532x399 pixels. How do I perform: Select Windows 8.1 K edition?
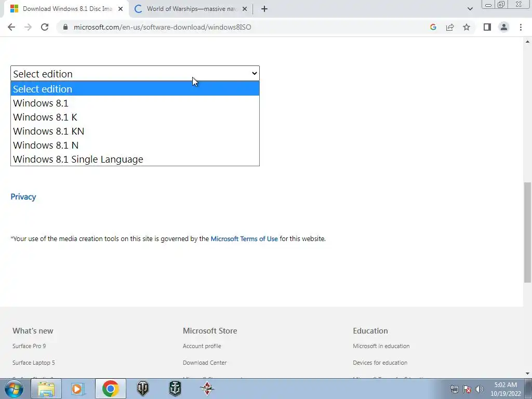pyautogui.click(x=135, y=117)
